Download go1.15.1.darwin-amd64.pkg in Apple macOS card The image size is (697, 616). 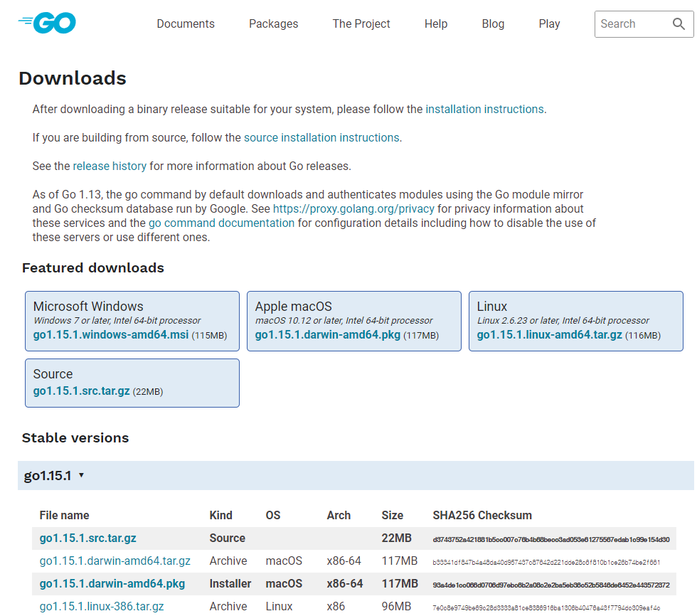[x=328, y=334]
